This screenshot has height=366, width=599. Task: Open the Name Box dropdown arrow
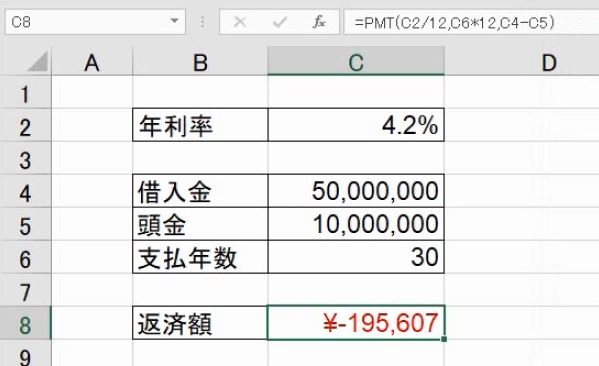[174, 21]
